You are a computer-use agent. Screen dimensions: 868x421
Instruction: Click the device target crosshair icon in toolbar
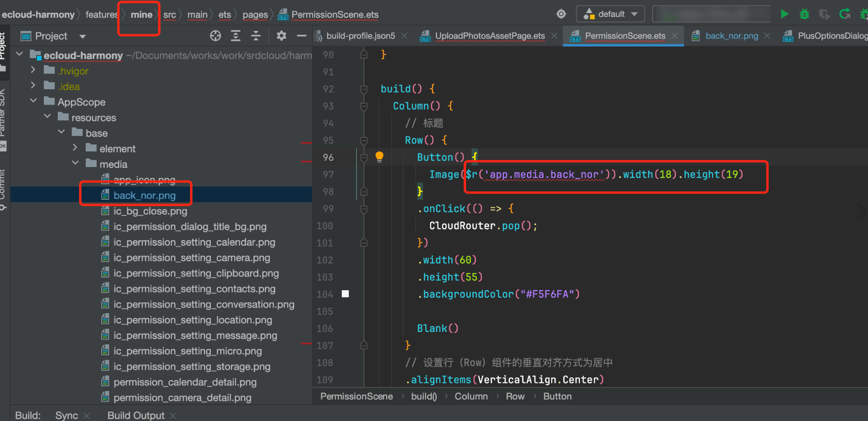point(561,14)
